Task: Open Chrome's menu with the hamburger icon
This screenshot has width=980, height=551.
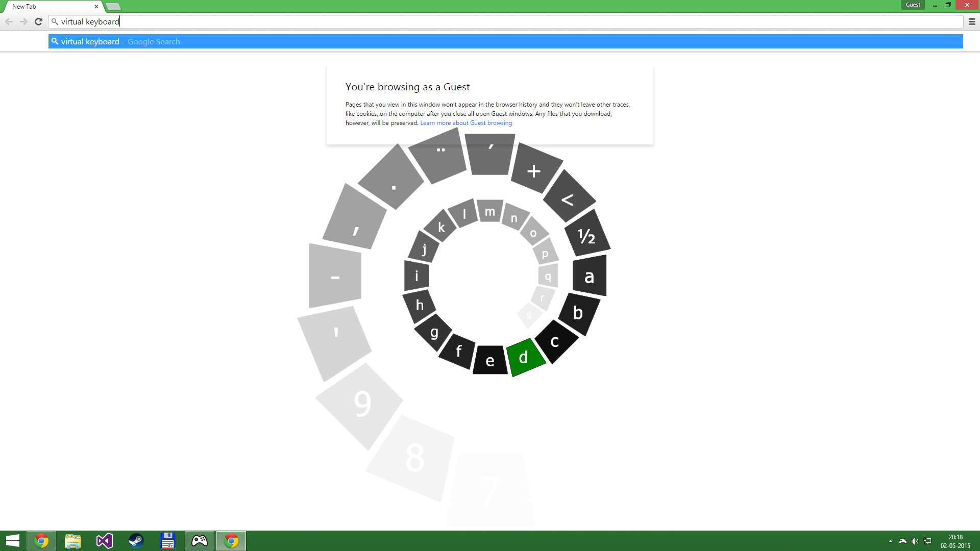Action: (971, 21)
